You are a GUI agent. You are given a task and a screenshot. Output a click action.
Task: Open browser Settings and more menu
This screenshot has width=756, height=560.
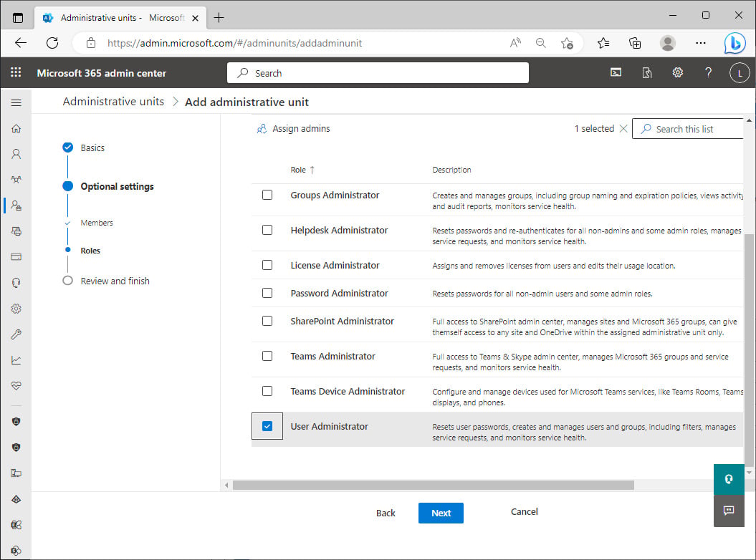point(701,43)
